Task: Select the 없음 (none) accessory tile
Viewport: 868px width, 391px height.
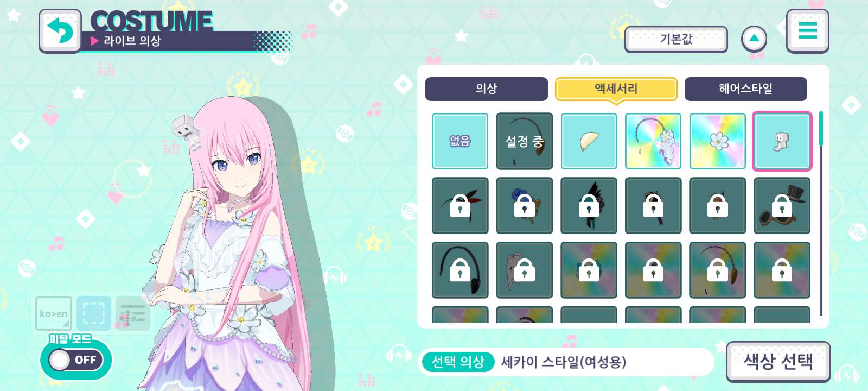Action: click(460, 141)
